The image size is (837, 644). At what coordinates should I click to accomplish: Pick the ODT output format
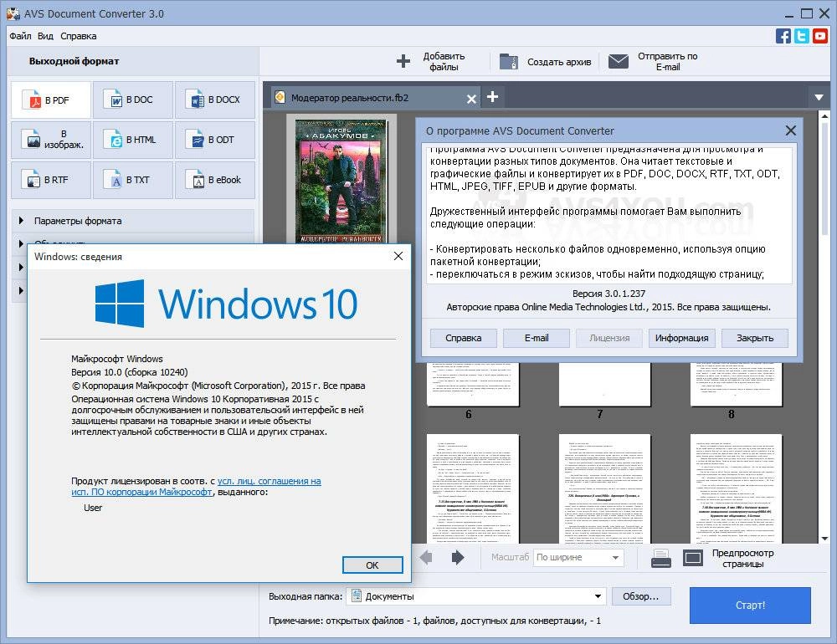(x=215, y=140)
